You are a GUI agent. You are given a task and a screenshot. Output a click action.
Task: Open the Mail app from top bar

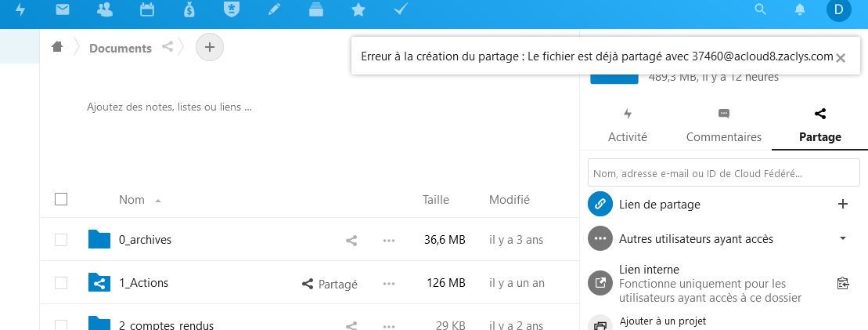(63, 10)
